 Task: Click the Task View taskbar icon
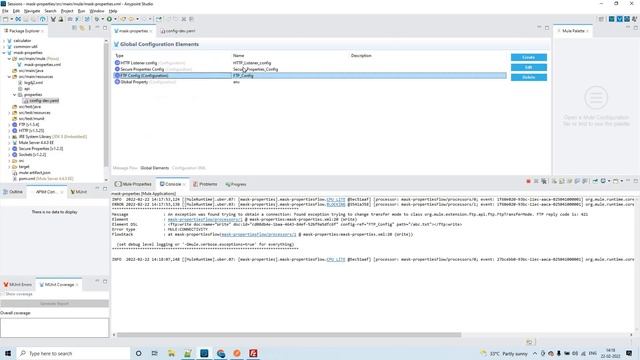point(154,353)
